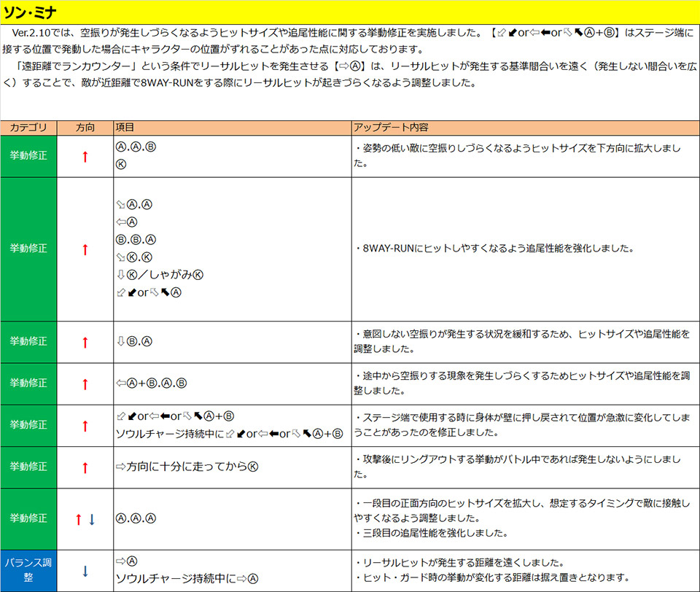
Task: Click the red arrow beside ⇦Ⓐ+Ⓑ,Ⓐ,Ⓑ
Action: click(85, 383)
